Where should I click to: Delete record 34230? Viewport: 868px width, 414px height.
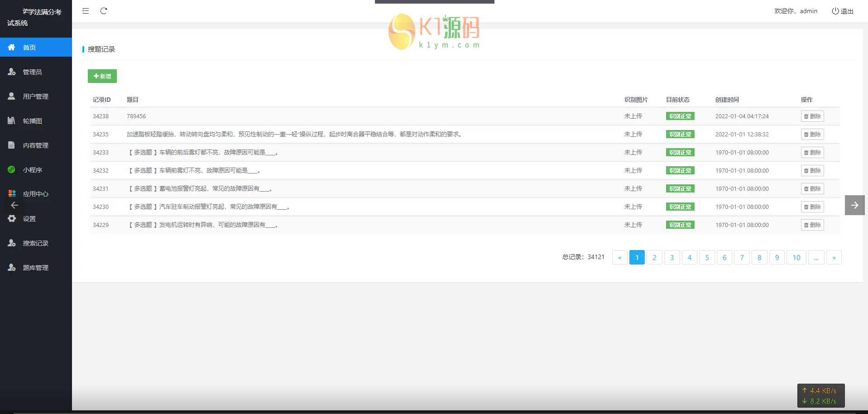(x=812, y=207)
